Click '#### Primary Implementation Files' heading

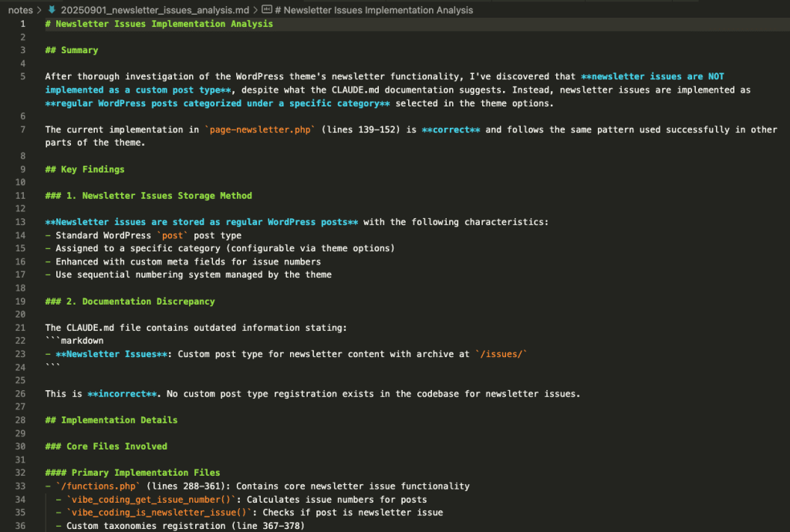pyautogui.click(x=133, y=472)
